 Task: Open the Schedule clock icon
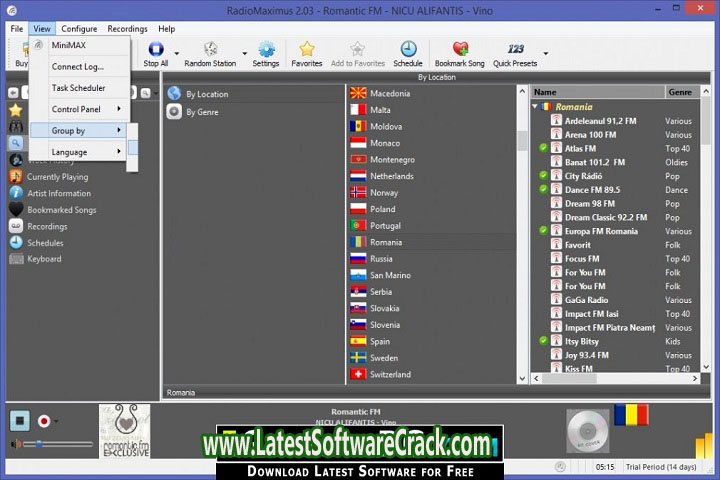[x=408, y=50]
